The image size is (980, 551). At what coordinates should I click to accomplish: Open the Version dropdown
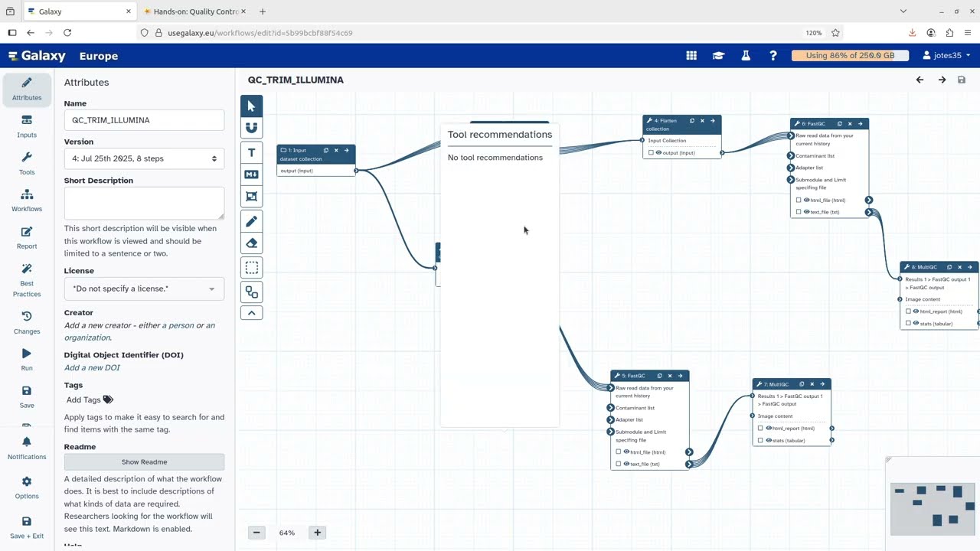click(x=144, y=158)
